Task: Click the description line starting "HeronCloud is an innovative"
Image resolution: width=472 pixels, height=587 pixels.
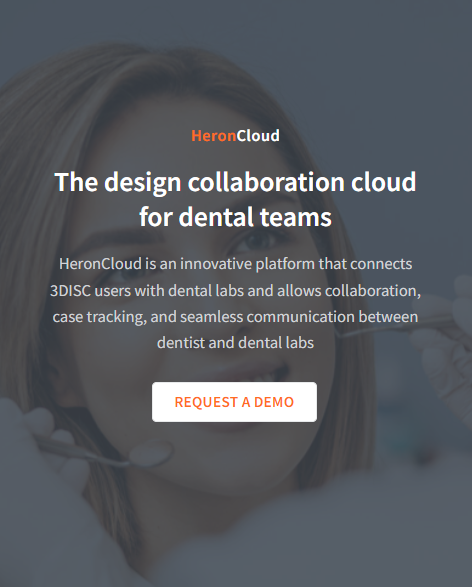Action: pos(235,264)
